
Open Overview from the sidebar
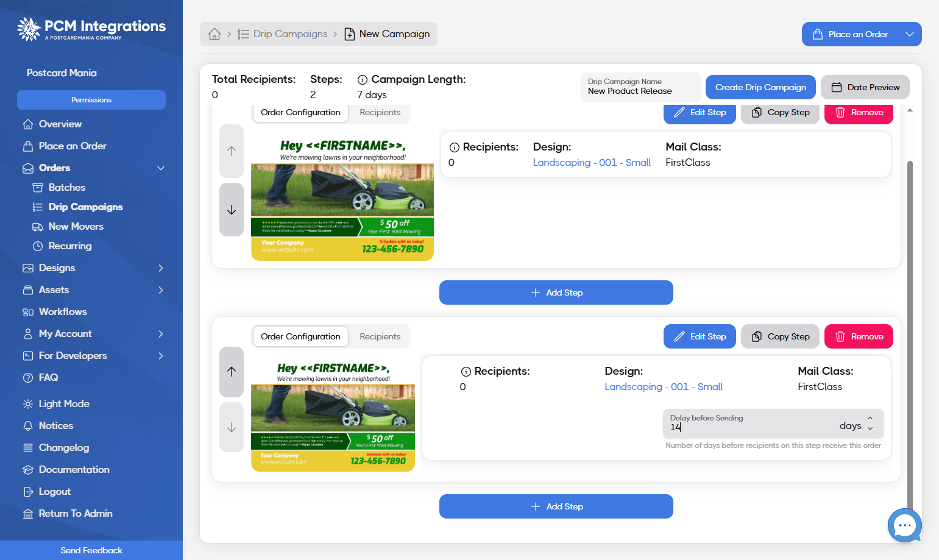coord(60,124)
